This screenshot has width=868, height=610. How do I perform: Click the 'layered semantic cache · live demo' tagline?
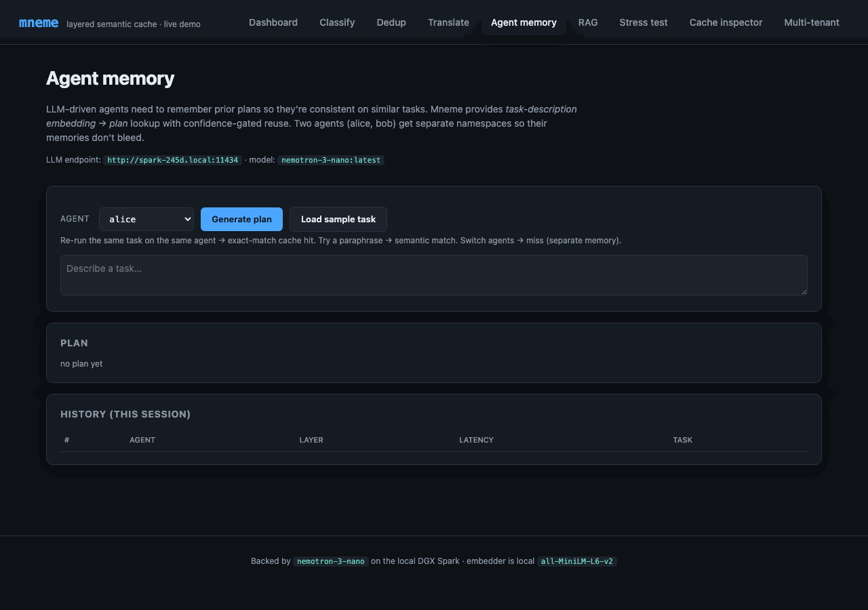point(134,24)
